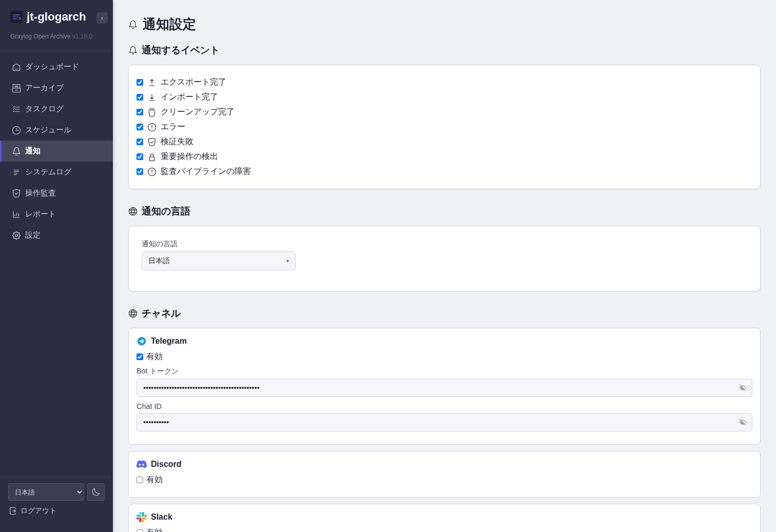The image size is (776, 532).
Task: Click the shield icon next to 検証失敗
Action: coord(152,142)
